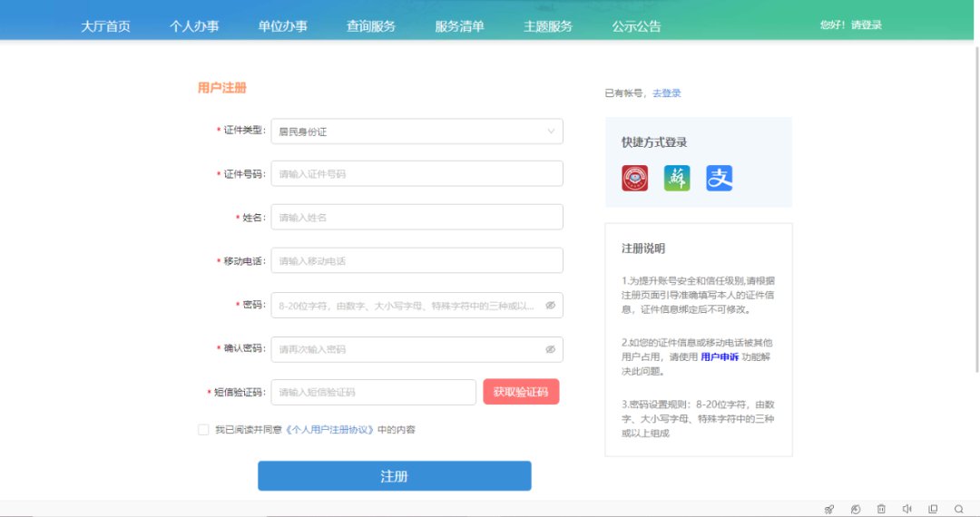This screenshot has height=517, width=980.
Task: Toggle visibility eye in 密码 field
Action: click(550, 306)
